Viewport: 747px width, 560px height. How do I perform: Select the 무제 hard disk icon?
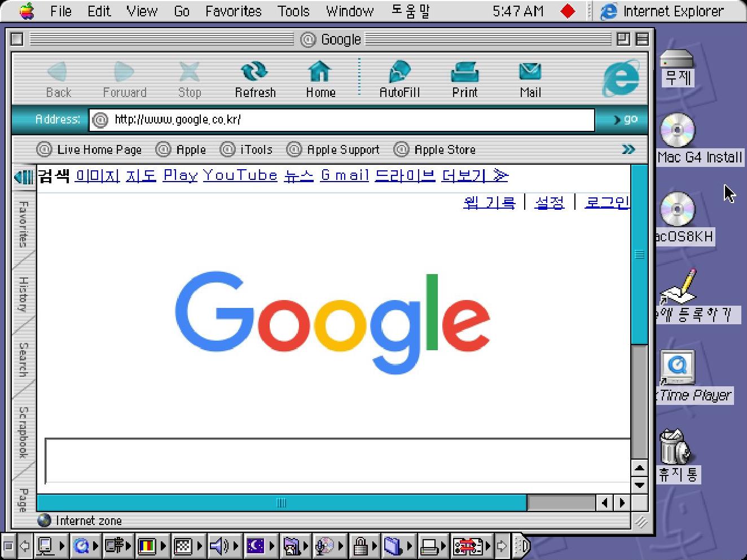tap(677, 68)
